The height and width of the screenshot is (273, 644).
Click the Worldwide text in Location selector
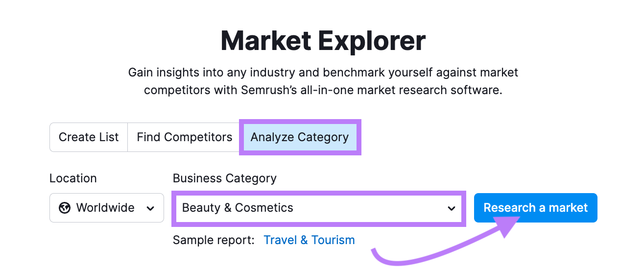tap(105, 208)
